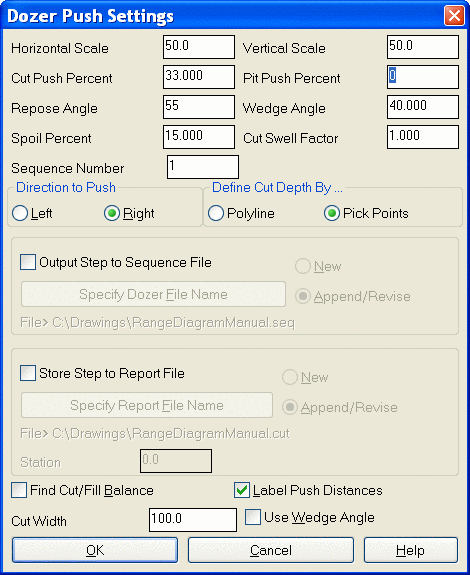
Task: Select Polyline for cut depth definition
Action: pyautogui.click(x=216, y=213)
